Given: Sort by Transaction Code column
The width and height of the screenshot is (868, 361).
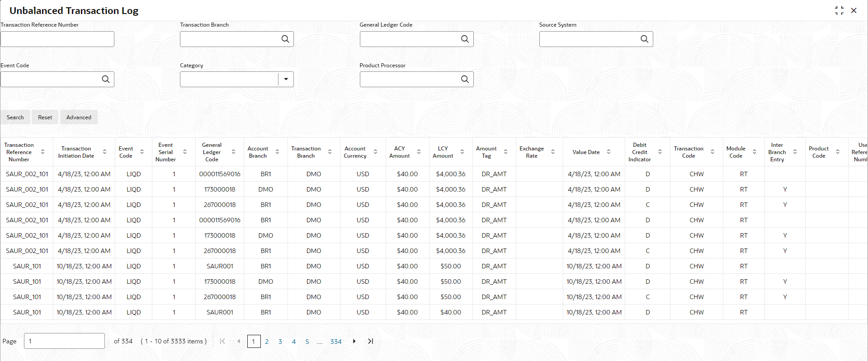Looking at the screenshot, I should point(713,152).
